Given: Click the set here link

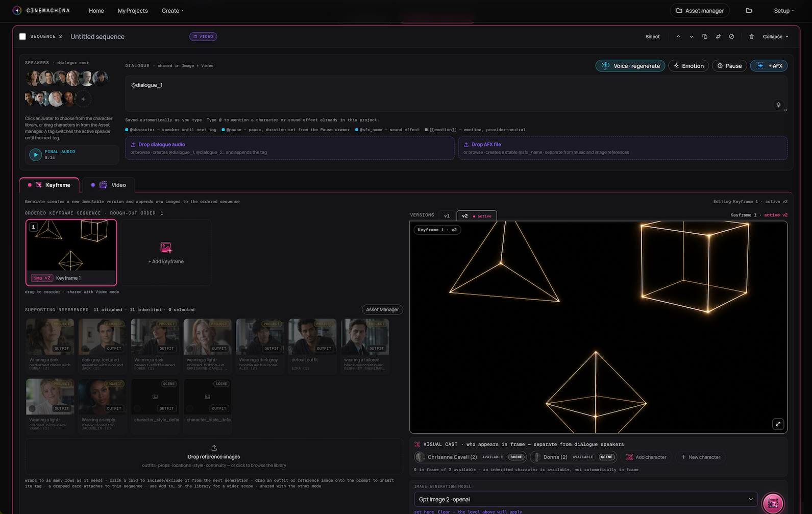Looking at the screenshot, I should 424,511.
